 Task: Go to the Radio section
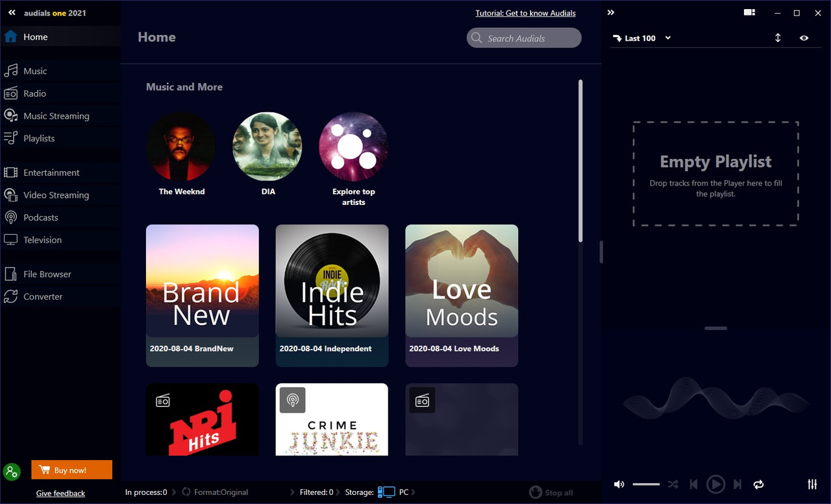[60, 93]
